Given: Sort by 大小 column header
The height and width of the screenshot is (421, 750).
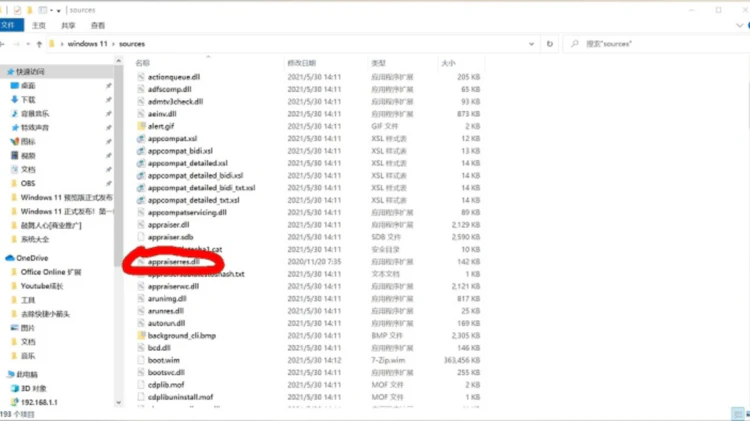Looking at the screenshot, I should click(448, 63).
